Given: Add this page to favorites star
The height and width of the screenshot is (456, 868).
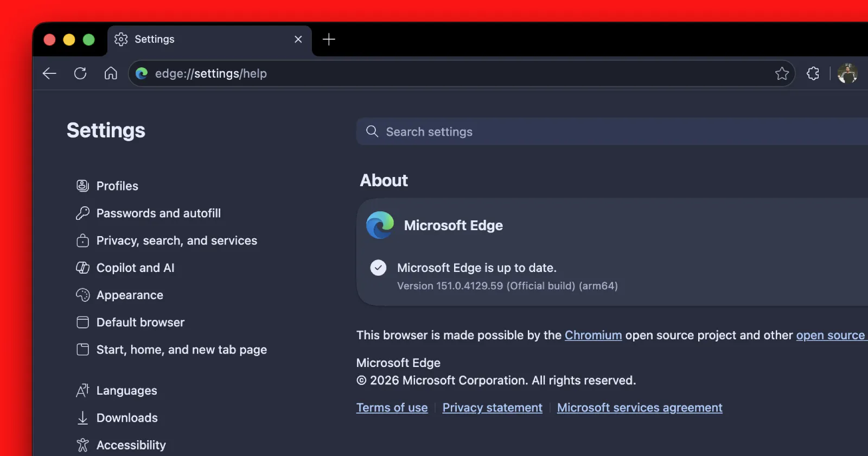Looking at the screenshot, I should (782, 73).
